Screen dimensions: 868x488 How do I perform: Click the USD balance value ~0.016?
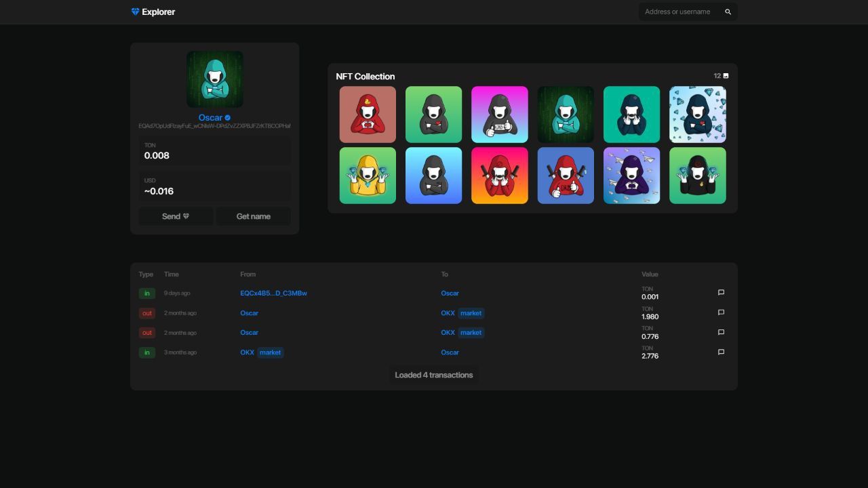[159, 191]
